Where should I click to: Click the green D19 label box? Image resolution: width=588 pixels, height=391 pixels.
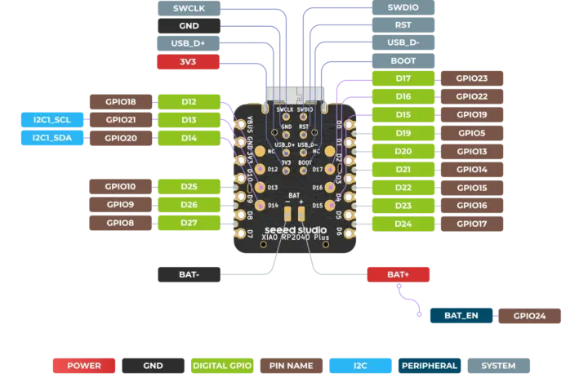point(403,133)
